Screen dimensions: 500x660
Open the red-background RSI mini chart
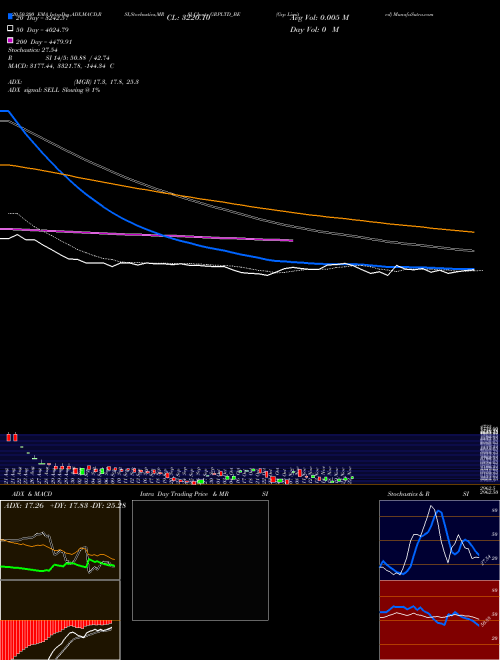coord(439,620)
